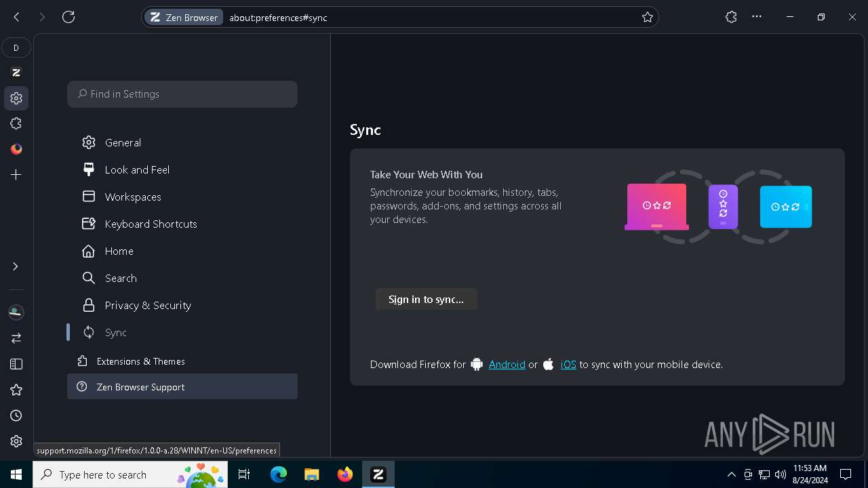Toggle the sidebar panel layout icon
This screenshot has height=488, width=868.
(16, 364)
